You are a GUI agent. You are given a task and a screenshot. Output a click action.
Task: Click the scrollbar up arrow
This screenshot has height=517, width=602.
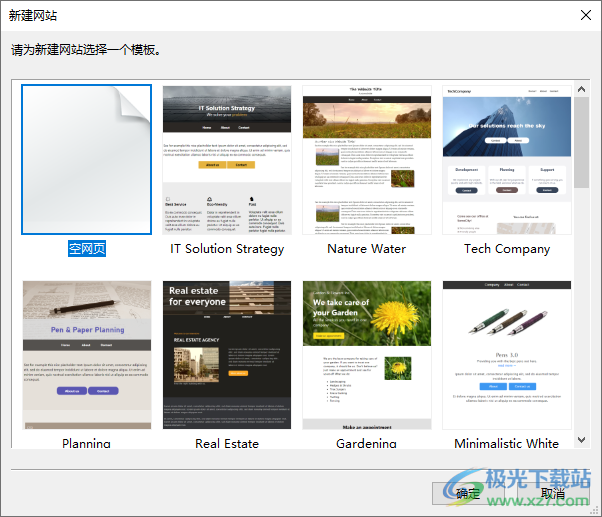582,89
